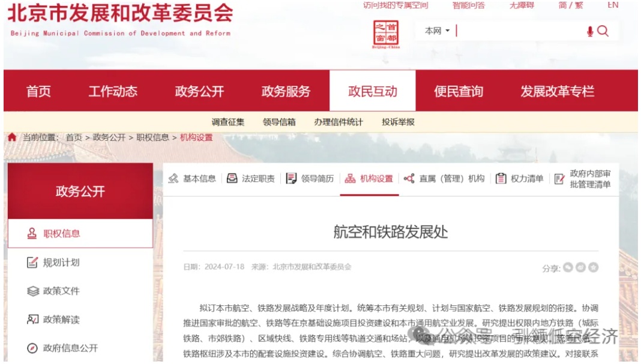
Task: Go to 发展改革专栏 in the navigation bar
Action: (x=557, y=91)
